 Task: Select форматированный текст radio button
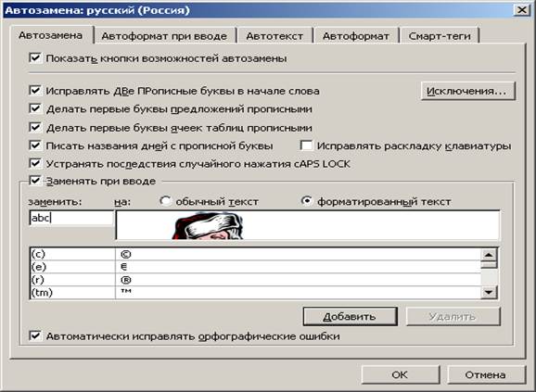307,201
